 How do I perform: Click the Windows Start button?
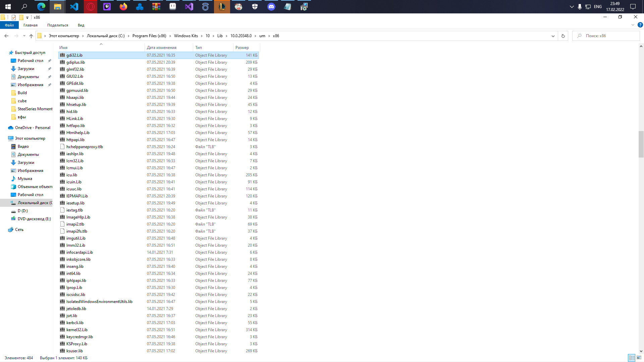point(8,7)
